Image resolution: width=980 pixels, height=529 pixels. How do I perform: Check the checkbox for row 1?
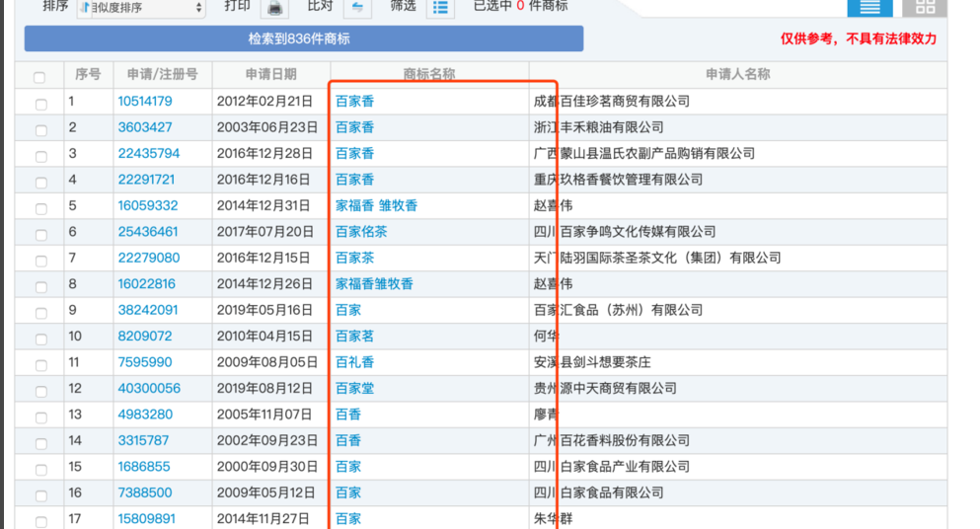point(40,104)
